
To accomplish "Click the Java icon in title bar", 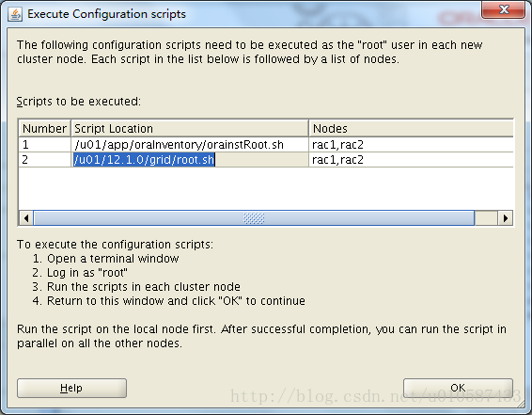I will pos(15,15).
